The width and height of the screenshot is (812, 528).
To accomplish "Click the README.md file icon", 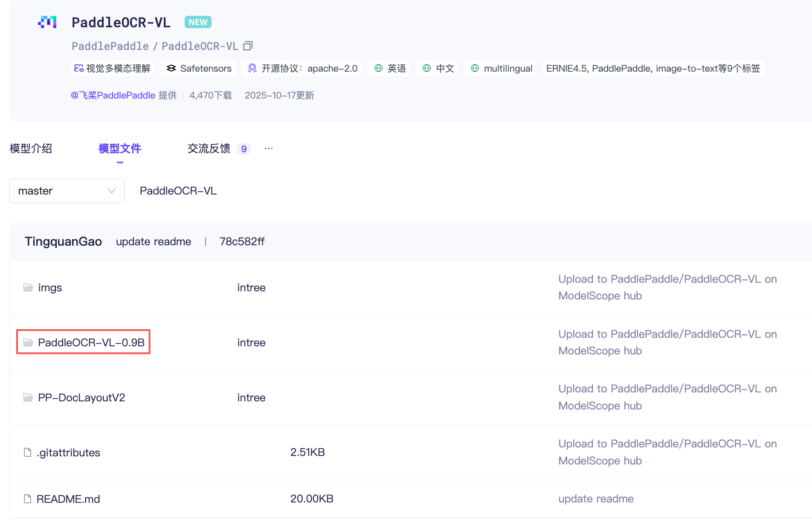I will [x=28, y=499].
